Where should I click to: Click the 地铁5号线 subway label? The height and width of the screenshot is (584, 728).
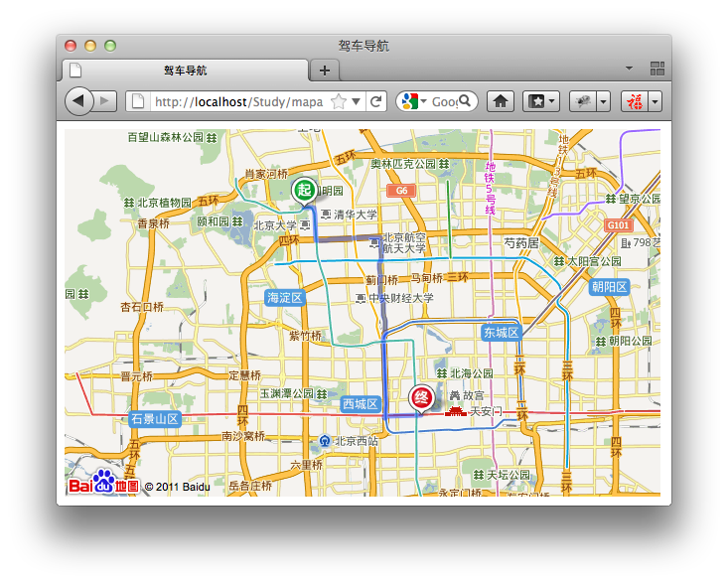click(x=491, y=189)
